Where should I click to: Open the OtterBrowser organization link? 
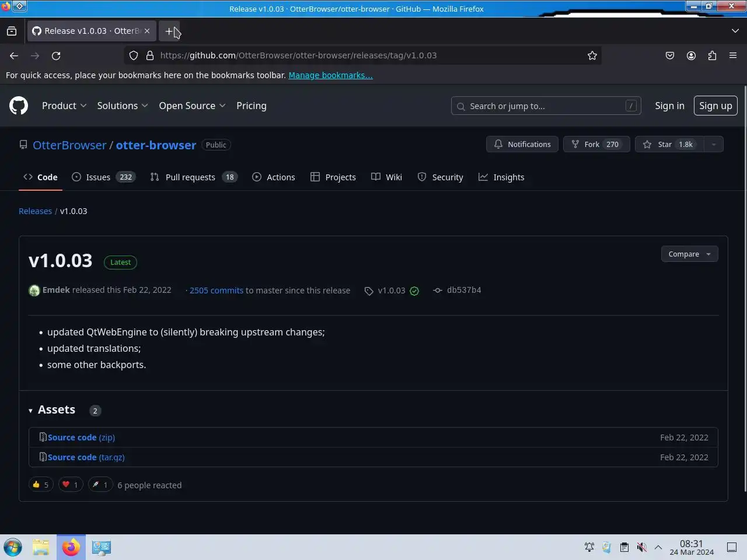pyautogui.click(x=69, y=145)
